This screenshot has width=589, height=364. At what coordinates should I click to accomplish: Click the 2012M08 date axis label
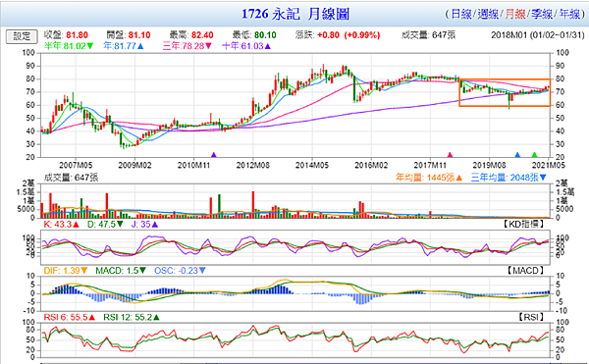coord(253,165)
